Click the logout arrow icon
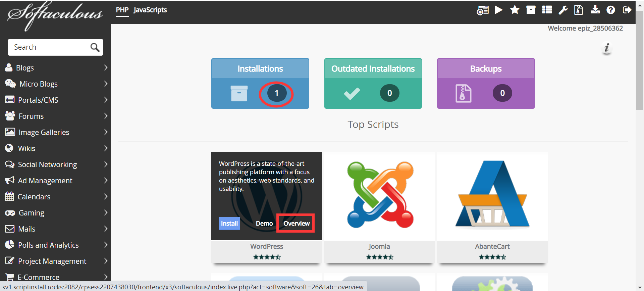Image resolution: width=644 pixels, height=291 pixels. click(627, 10)
